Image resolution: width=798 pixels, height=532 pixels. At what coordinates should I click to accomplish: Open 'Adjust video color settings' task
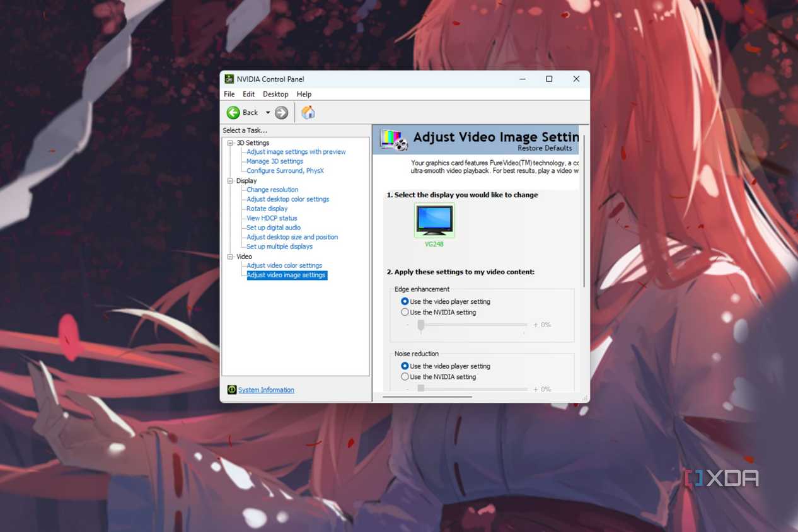[284, 265]
